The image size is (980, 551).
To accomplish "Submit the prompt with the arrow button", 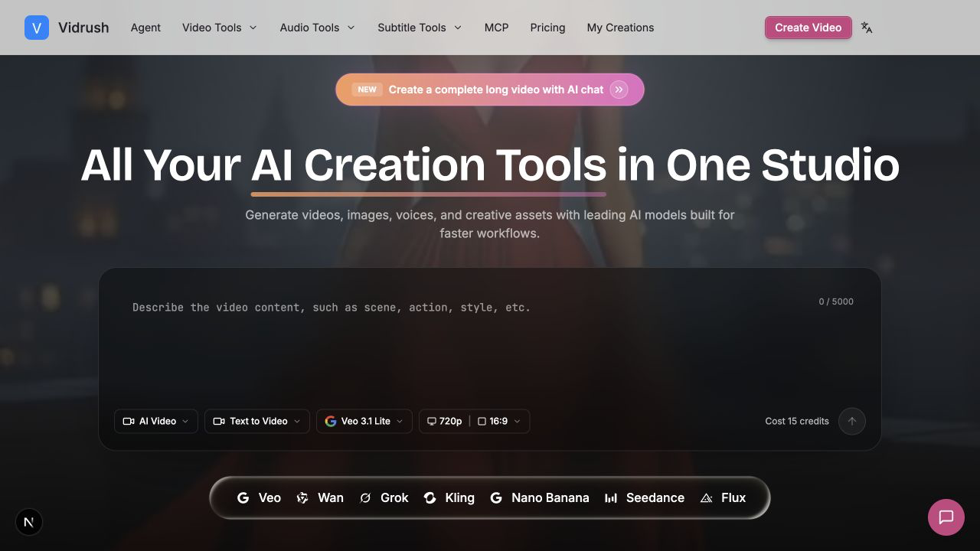I will tap(852, 421).
